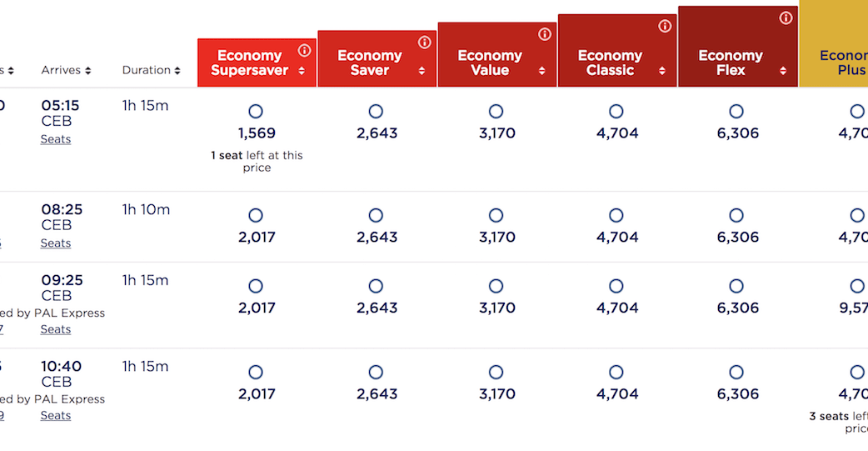Pick 6,306 Economy Flex for 10:40 flight
868x451 pixels.
[x=736, y=373]
